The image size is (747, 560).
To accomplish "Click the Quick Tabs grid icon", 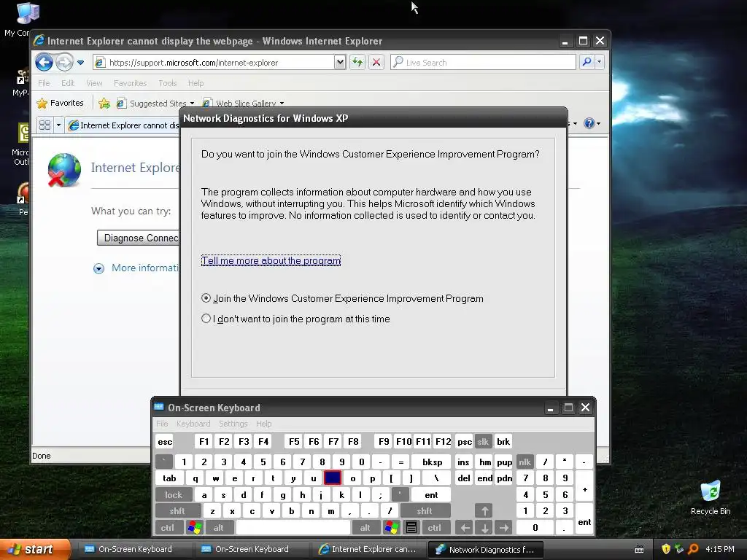I will tap(44, 125).
